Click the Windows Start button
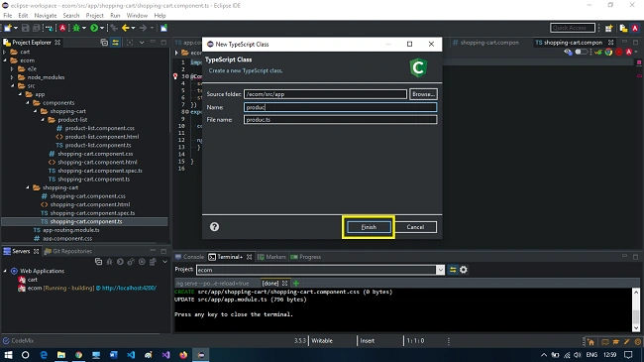This screenshot has height=362, width=644. pos(8,355)
